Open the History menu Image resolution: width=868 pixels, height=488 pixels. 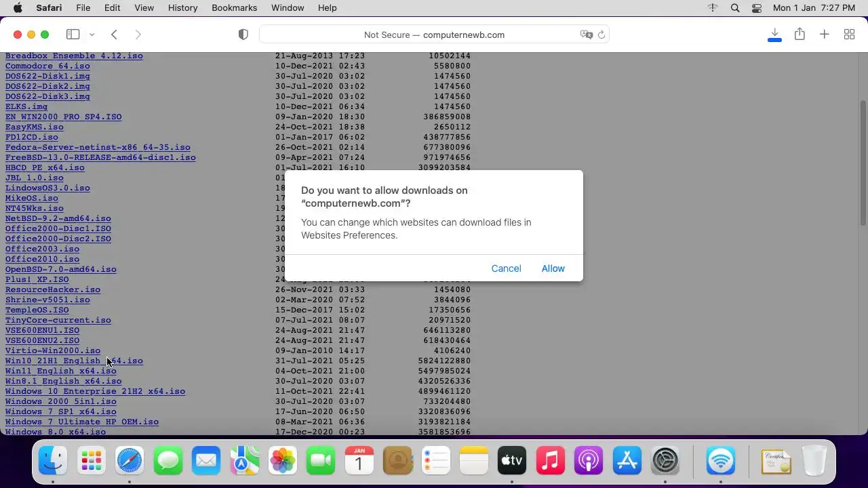(182, 7)
